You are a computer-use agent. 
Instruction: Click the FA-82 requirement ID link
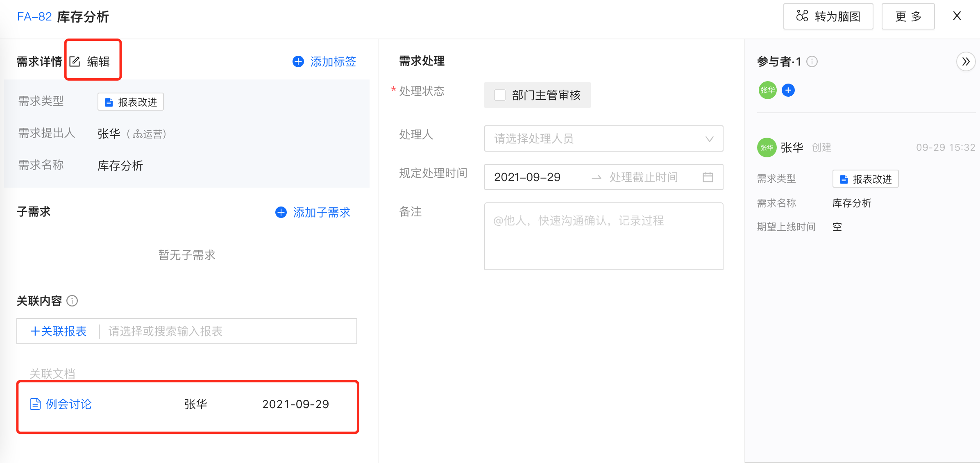[34, 17]
